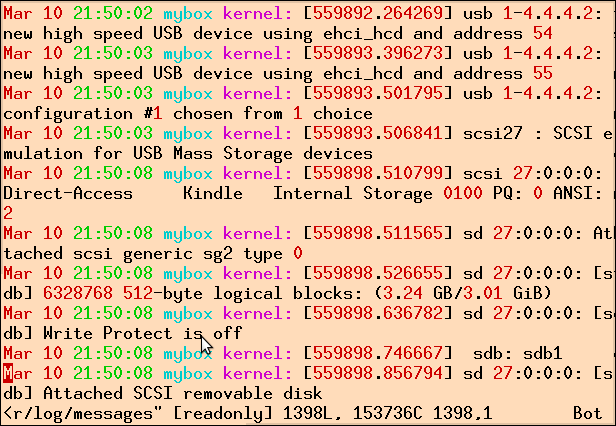This screenshot has width=616, height=426.
Task: Click the 'Write Protect is off' text
Action: click(x=142, y=333)
